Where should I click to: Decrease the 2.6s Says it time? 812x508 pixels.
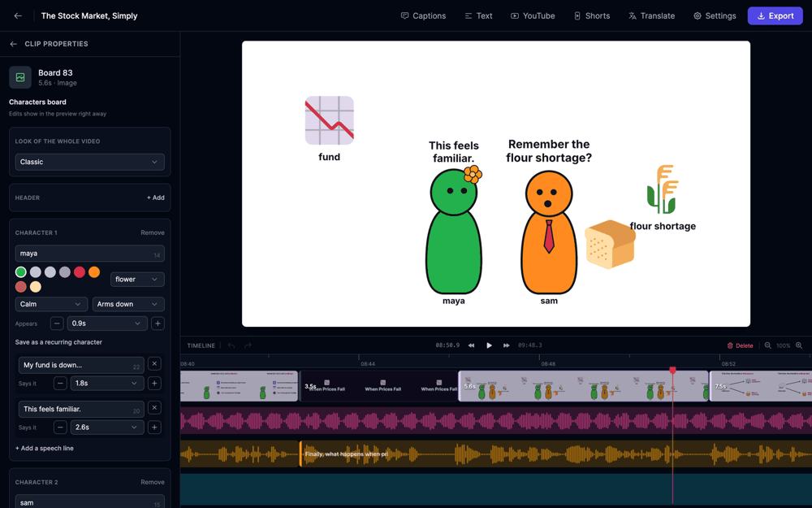(x=60, y=428)
